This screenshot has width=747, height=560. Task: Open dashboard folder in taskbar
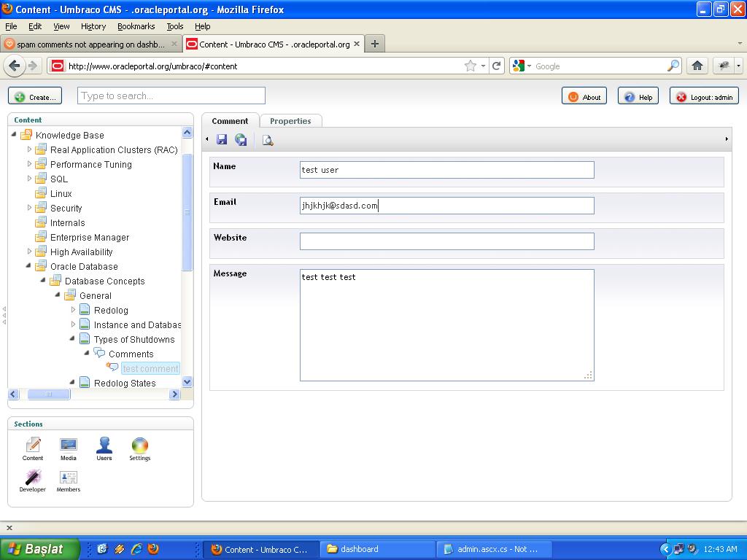coord(377,549)
